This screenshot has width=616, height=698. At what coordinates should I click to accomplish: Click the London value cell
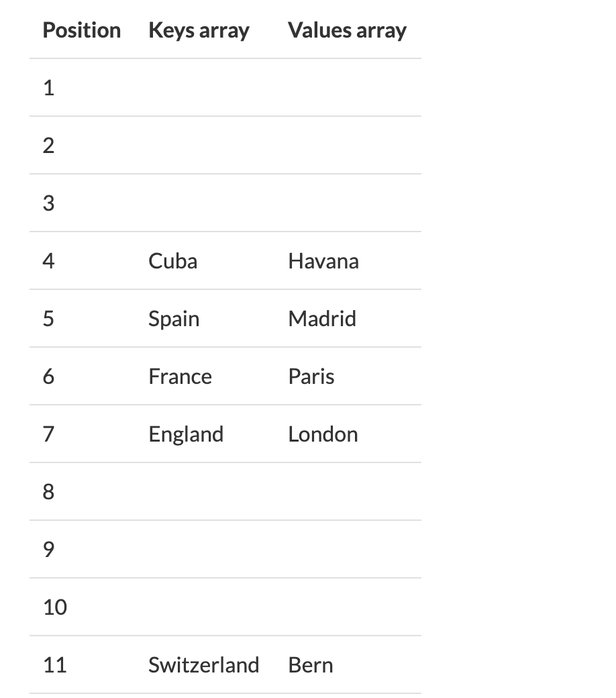coord(323,434)
